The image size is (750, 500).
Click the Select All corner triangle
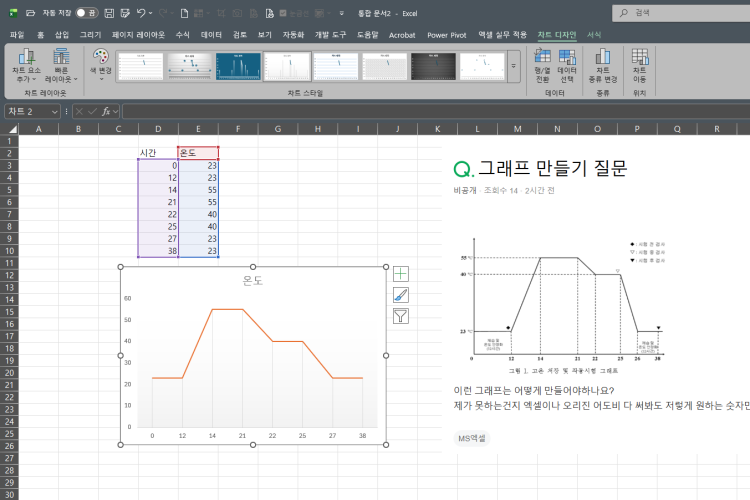pos(12,129)
